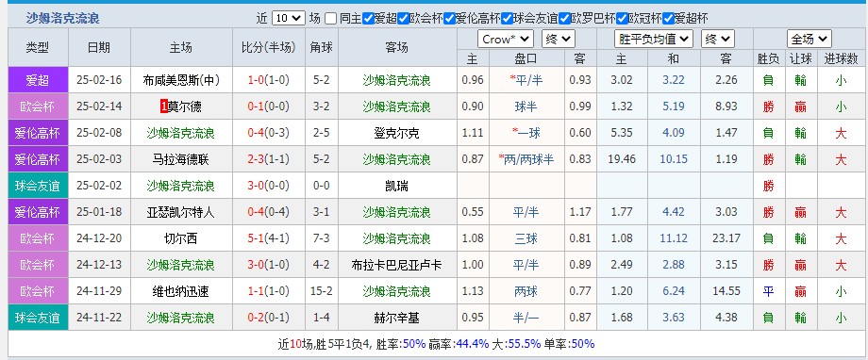Viewport: 868px width, 360px height.
Task: Open the 马拉海德联 team link
Action: 181,159
